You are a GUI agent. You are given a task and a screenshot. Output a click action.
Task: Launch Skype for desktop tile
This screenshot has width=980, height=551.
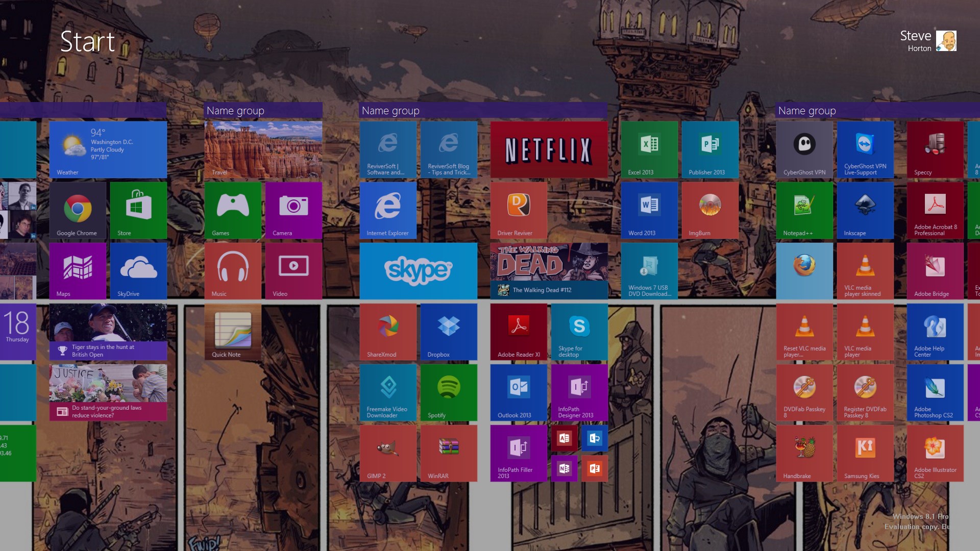579,332
